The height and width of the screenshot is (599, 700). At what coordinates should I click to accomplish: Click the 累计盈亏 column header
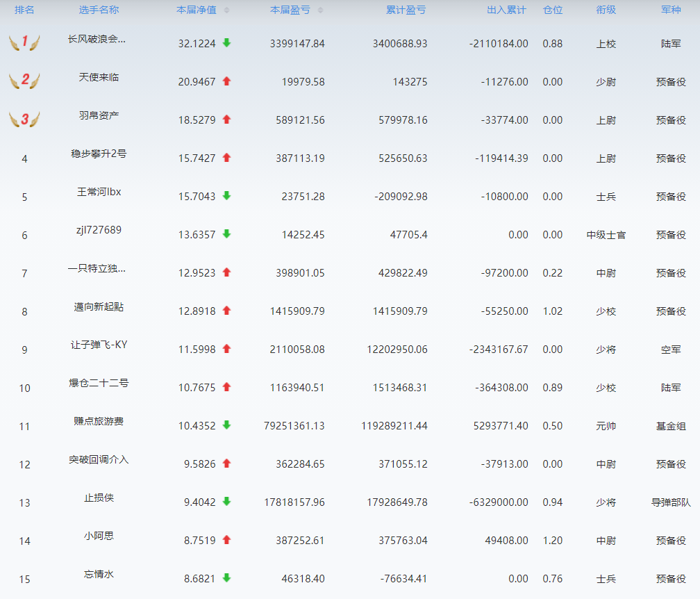pyautogui.click(x=406, y=10)
